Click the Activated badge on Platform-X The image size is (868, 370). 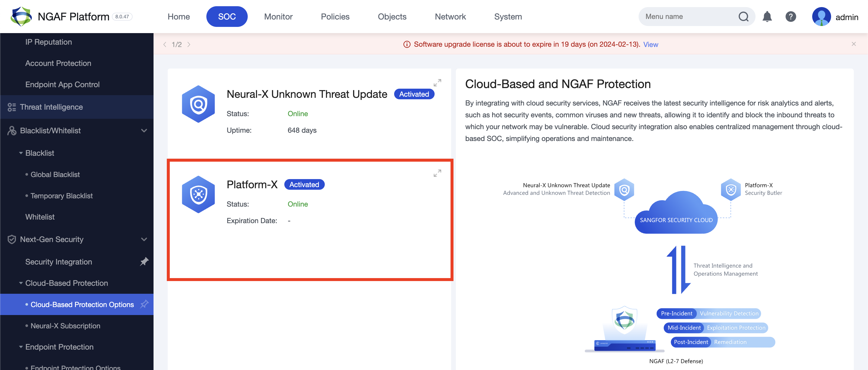coord(304,184)
